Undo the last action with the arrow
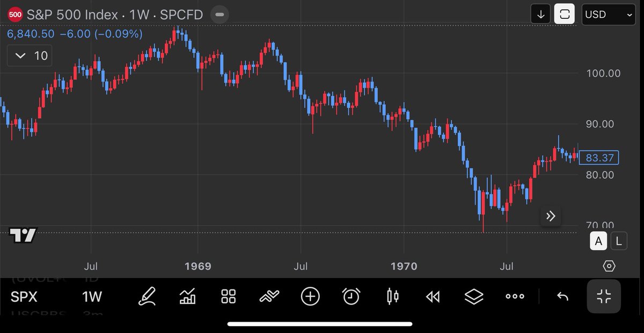The image size is (644, 333). point(562,296)
